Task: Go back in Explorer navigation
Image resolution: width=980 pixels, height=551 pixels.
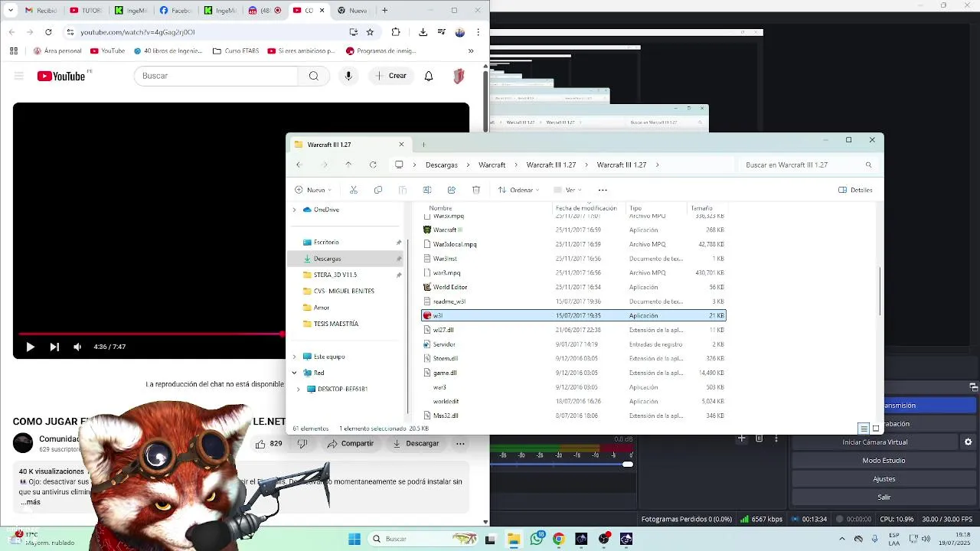Action: [x=299, y=165]
